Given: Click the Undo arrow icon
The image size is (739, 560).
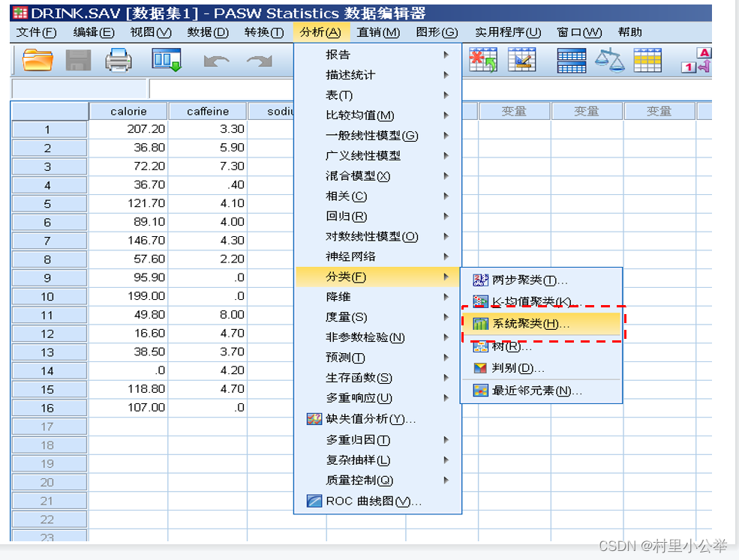Looking at the screenshot, I should (216, 61).
